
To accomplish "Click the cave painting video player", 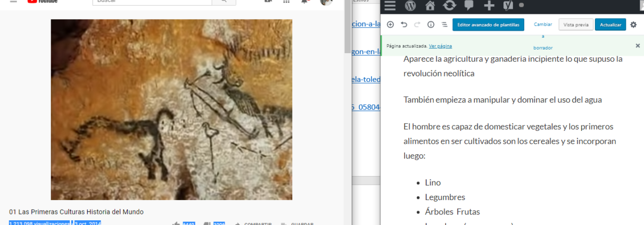I will coord(171,110).
